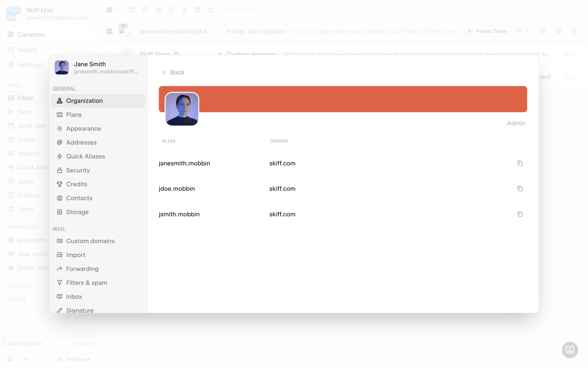Open the Security settings tab

point(78,170)
